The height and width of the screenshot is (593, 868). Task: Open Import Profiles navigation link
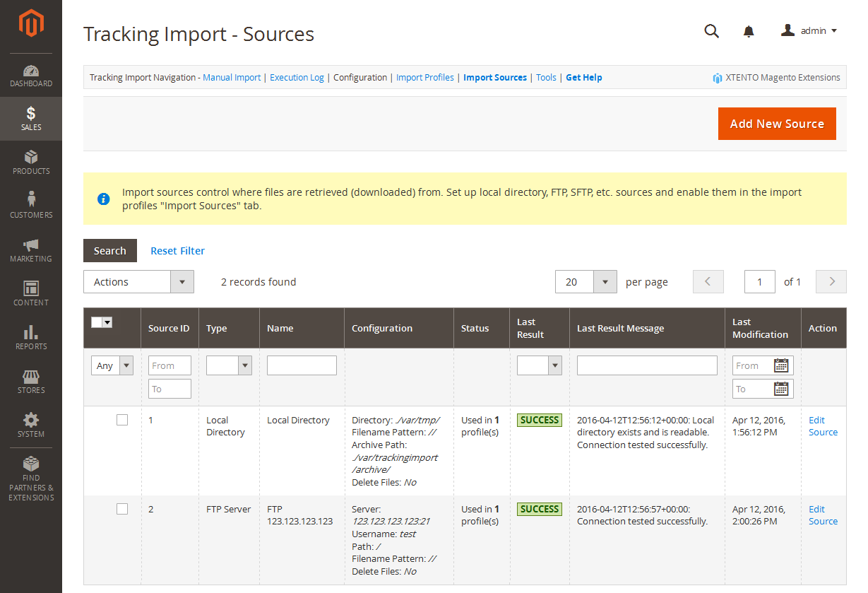(425, 78)
